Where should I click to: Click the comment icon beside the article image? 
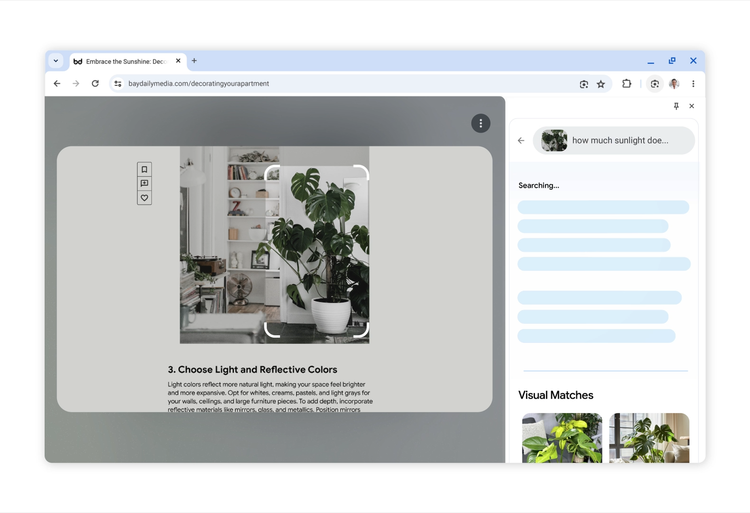pos(144,184)
